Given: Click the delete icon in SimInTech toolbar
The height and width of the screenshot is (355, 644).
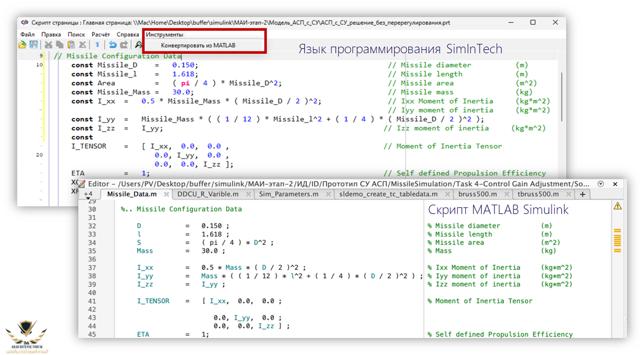Looking at the screenshot, I should tap(83, 45).
